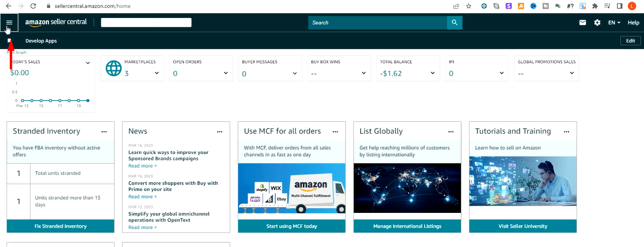Click Visit Seller University button

(523, 226)
